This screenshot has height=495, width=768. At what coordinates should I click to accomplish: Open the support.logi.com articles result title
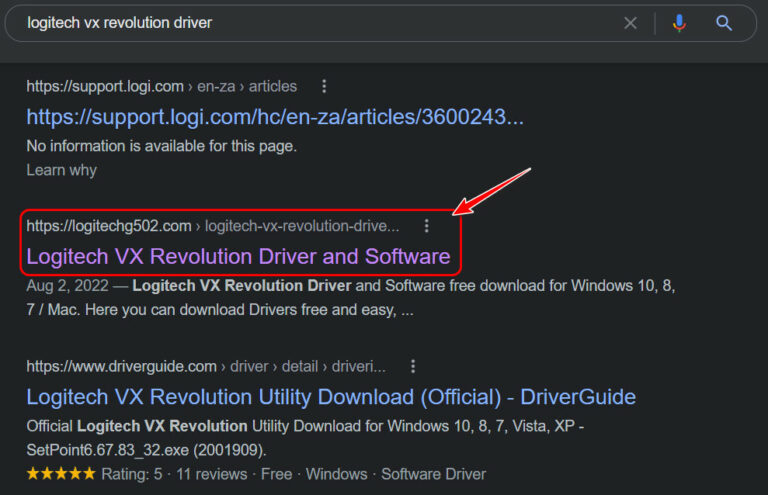(275, 117)
